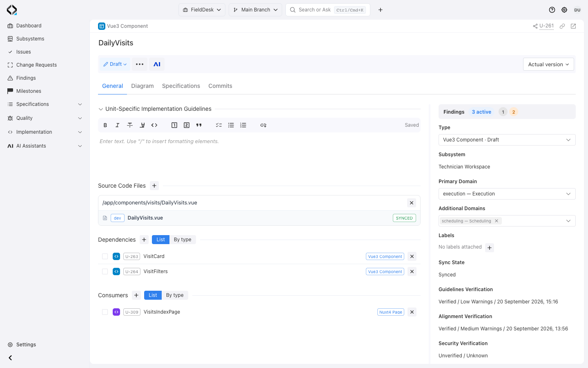588x368 pixels.
Task: Select List view for Dependencies
Action: coord(160,240)
